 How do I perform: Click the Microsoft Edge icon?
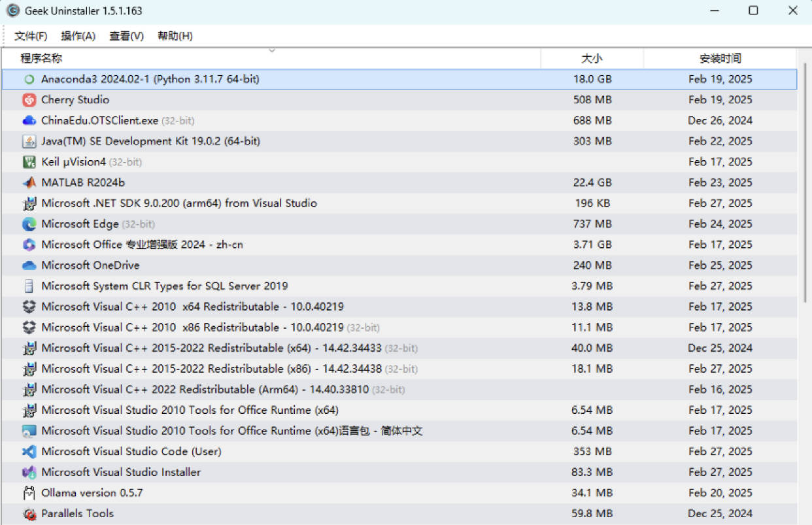pos(29,224)
